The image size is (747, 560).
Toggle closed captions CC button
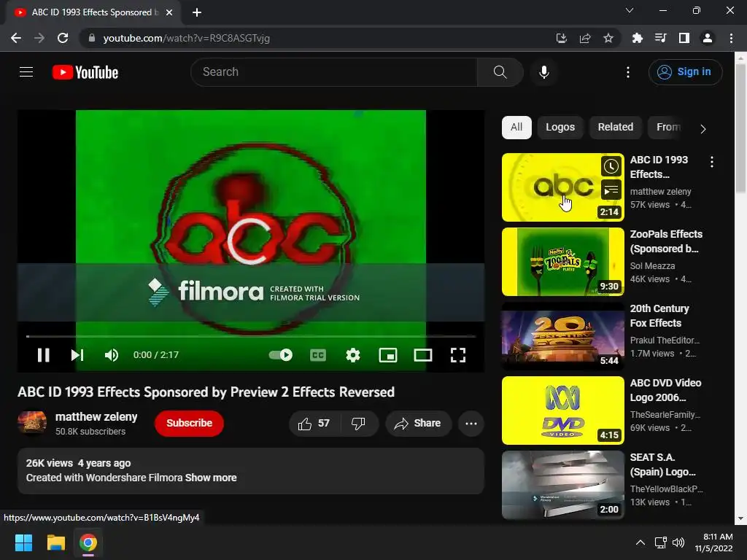(x=318, y=355)
